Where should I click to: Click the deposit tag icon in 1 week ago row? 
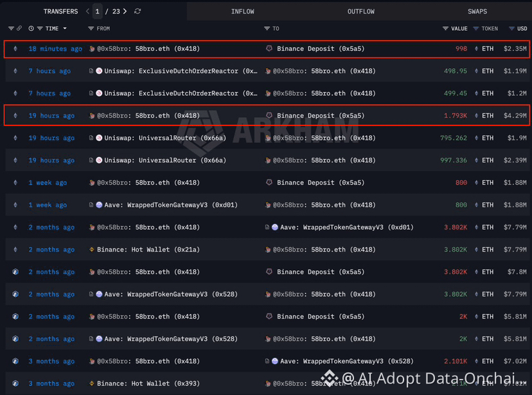[x=269, y=183]
